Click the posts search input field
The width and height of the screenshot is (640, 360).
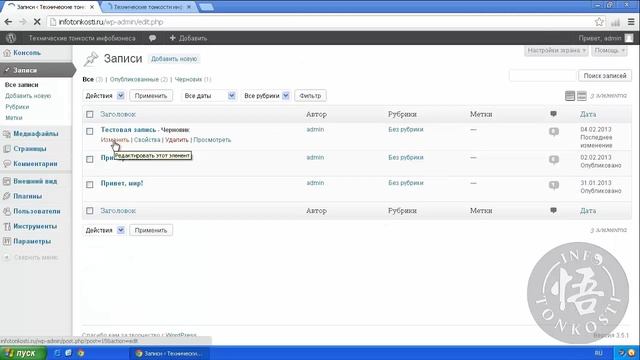point(543,76)
